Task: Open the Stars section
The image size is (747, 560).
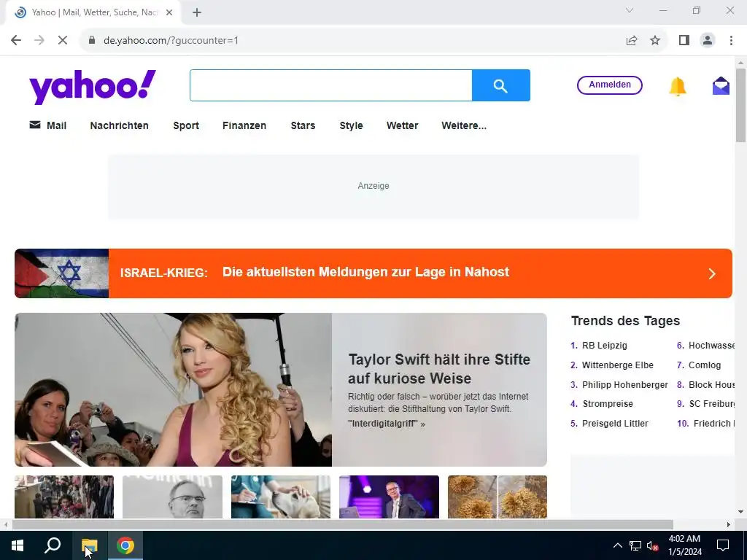Action: [303, 125]
